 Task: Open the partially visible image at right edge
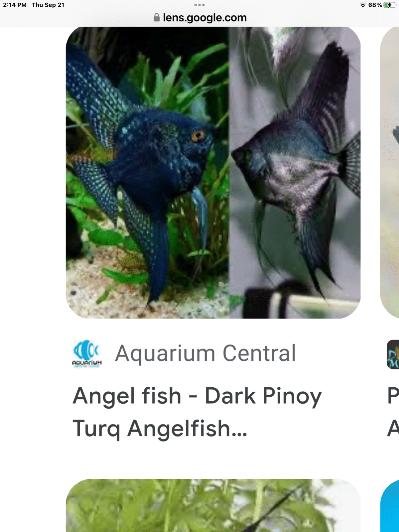pos(390,173)
